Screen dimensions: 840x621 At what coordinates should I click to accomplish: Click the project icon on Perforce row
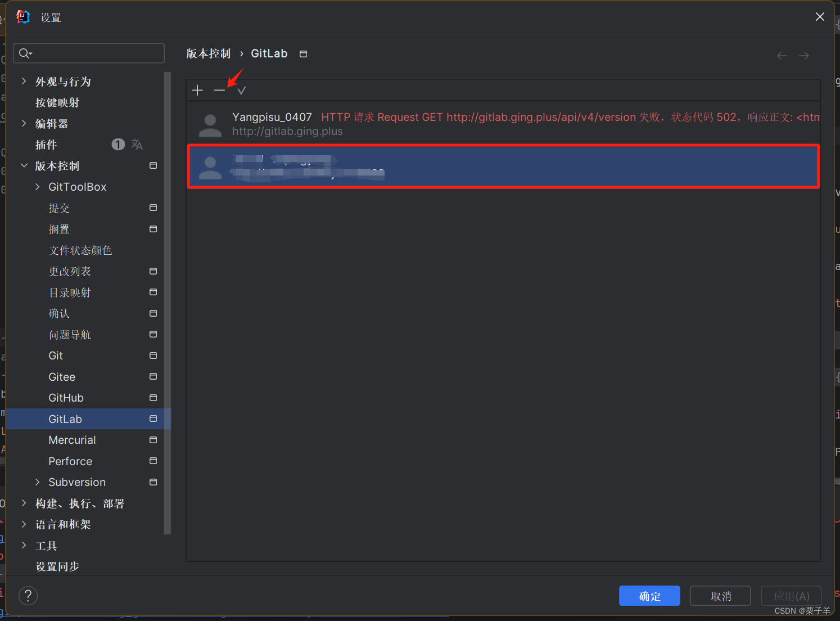point(153,461)
